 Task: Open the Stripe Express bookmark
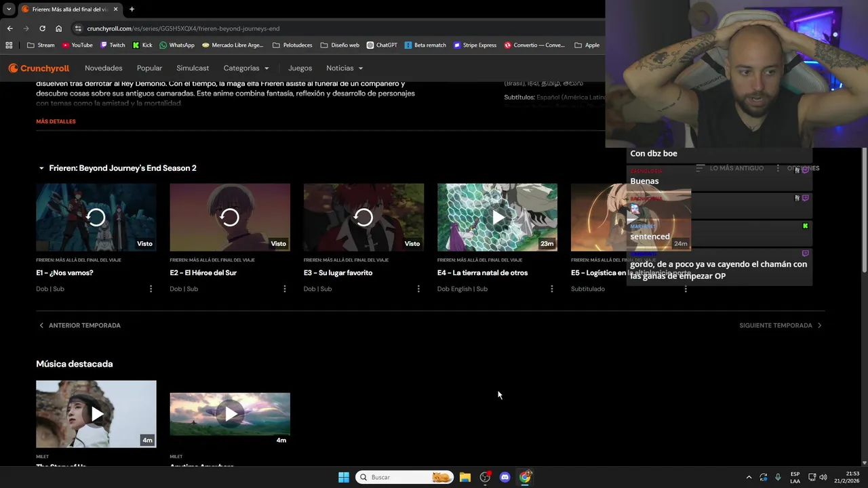pyautogui.click(x=475, y=45)
